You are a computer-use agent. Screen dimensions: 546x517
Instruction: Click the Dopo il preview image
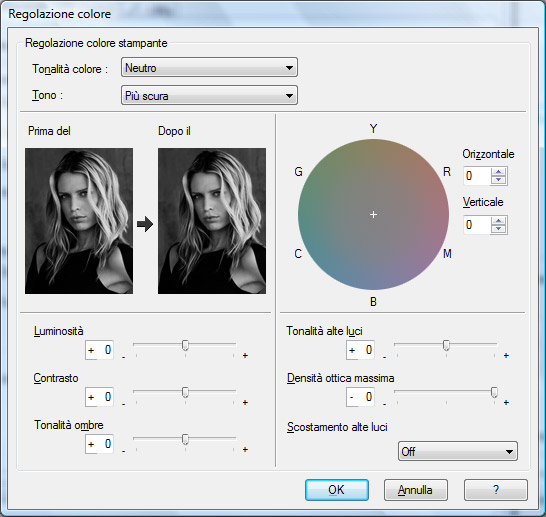[x=212, y=221]
